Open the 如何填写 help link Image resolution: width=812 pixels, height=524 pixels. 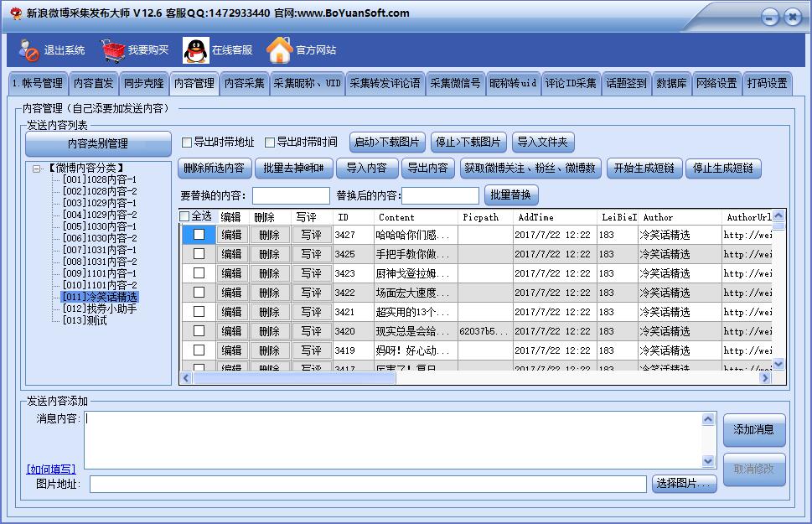51,469
